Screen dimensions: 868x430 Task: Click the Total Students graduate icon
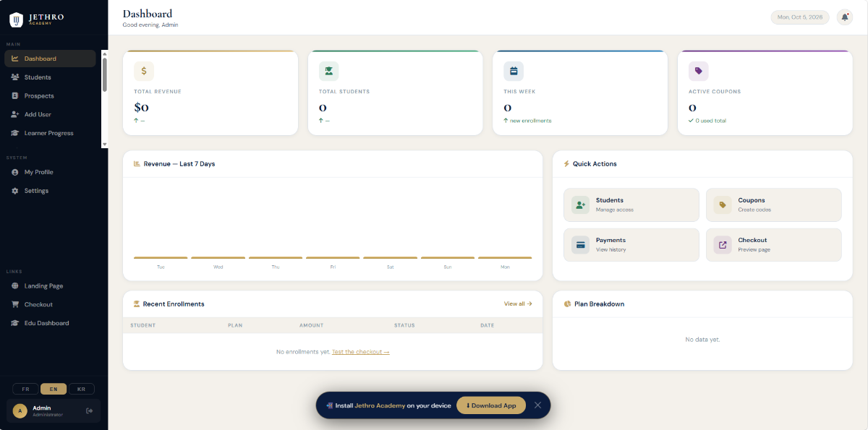(x=328, y=71)
